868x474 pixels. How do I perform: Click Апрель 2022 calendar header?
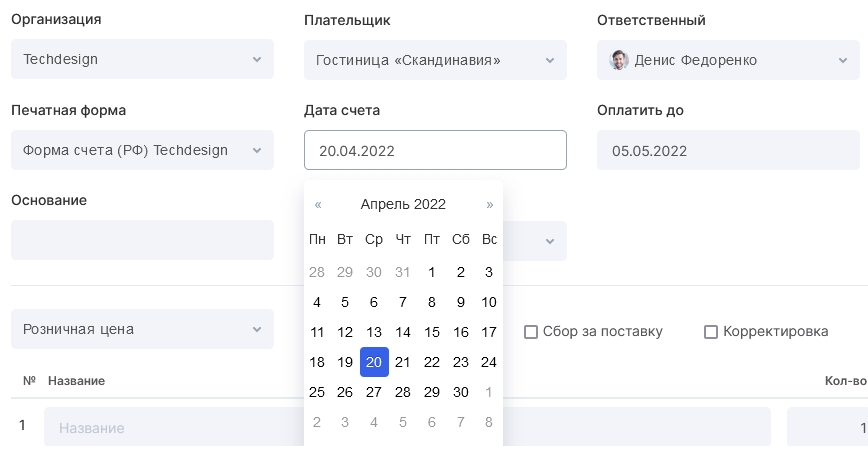(x=403, y=204)
